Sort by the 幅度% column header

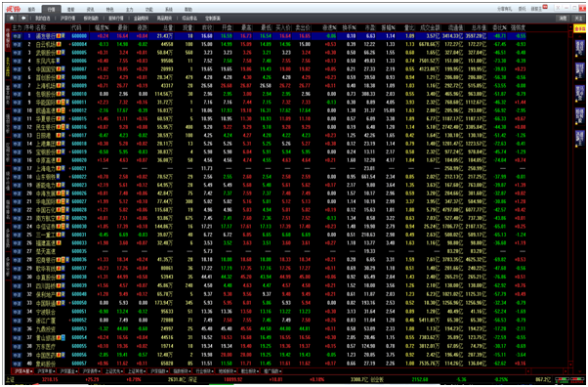pyautogui.click(x=102, y=27)
